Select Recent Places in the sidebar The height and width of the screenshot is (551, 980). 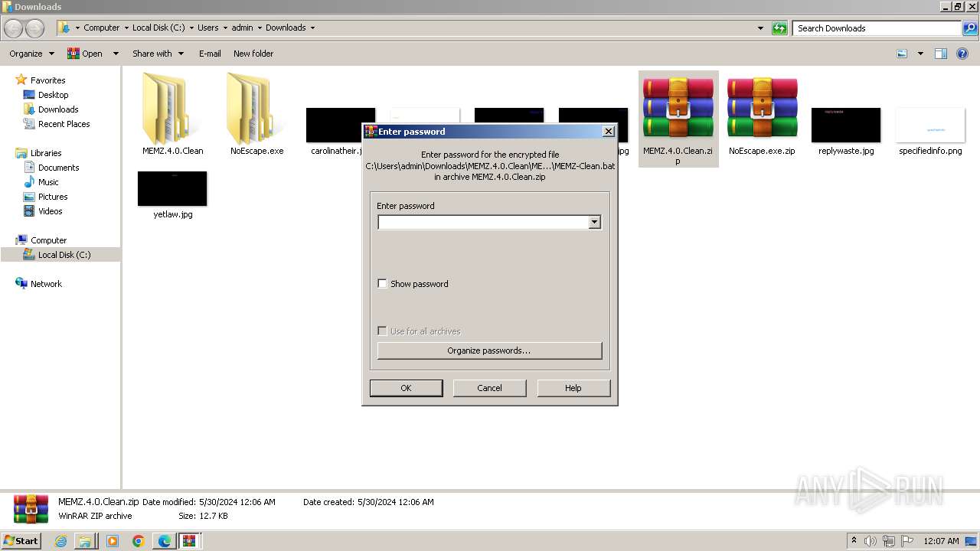64,124
